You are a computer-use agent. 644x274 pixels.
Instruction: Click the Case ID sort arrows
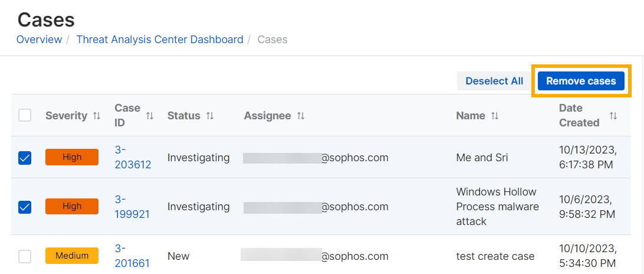[150, 116]
